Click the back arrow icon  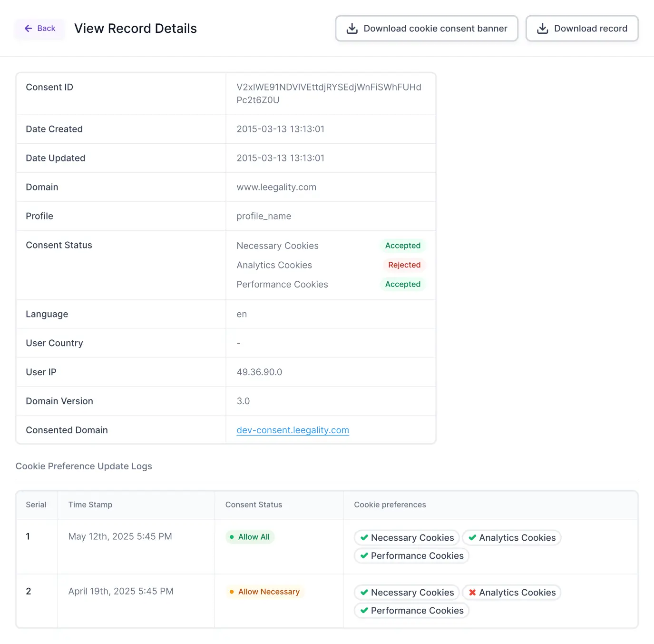click(x=28, y=29)
